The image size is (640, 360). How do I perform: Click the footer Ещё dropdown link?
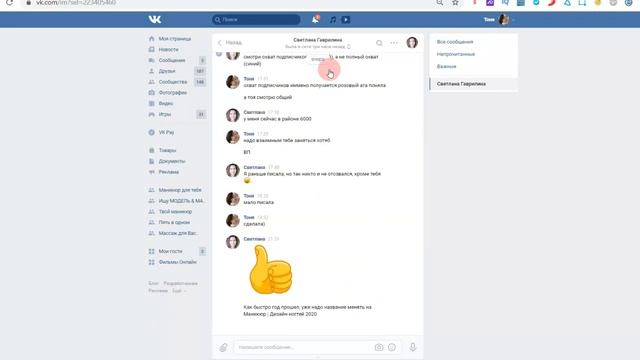[x=179, y=291]
